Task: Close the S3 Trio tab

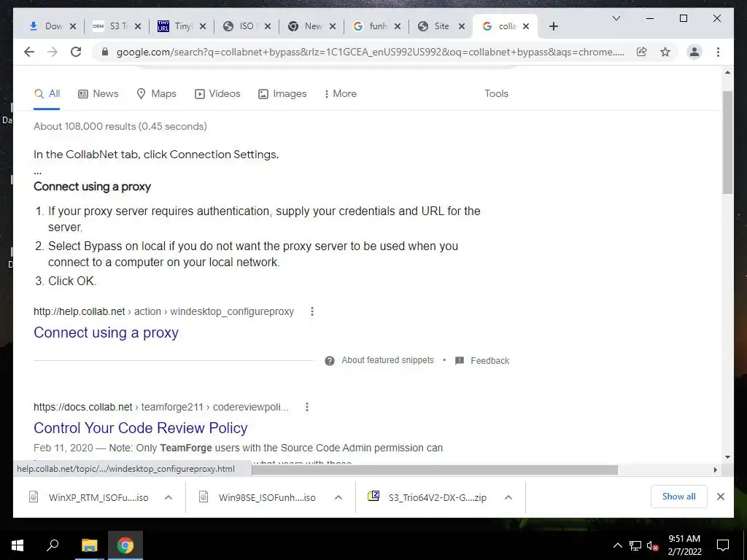Action: tap(138, 26)
